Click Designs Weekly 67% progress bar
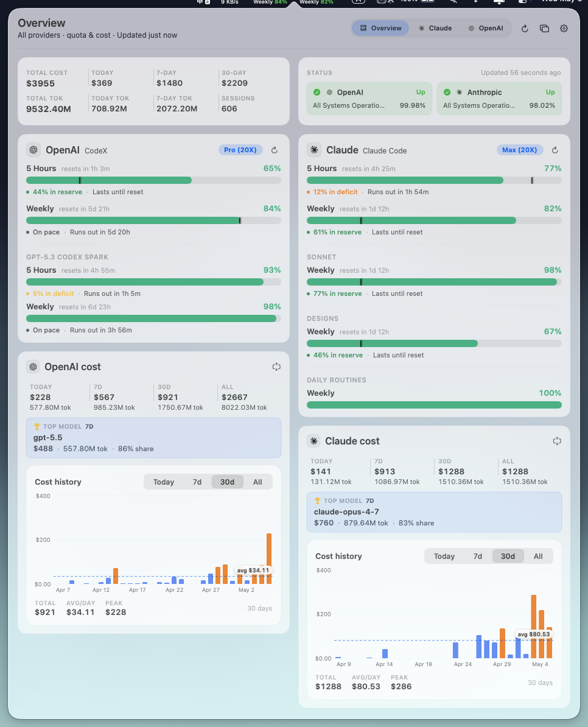Screen dimensions: 588x727 click(x=434, y=343)
